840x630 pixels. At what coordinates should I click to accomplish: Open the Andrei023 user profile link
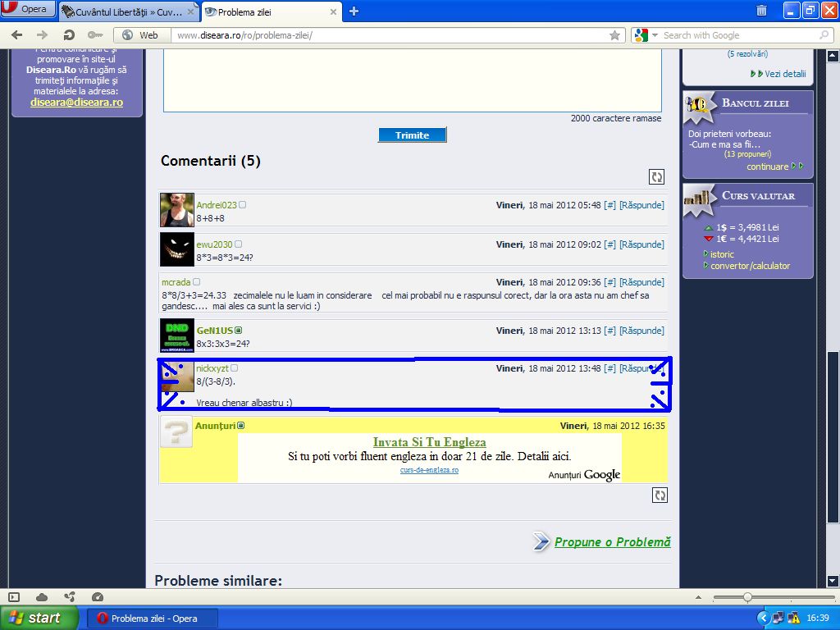[x=217, y=205]
